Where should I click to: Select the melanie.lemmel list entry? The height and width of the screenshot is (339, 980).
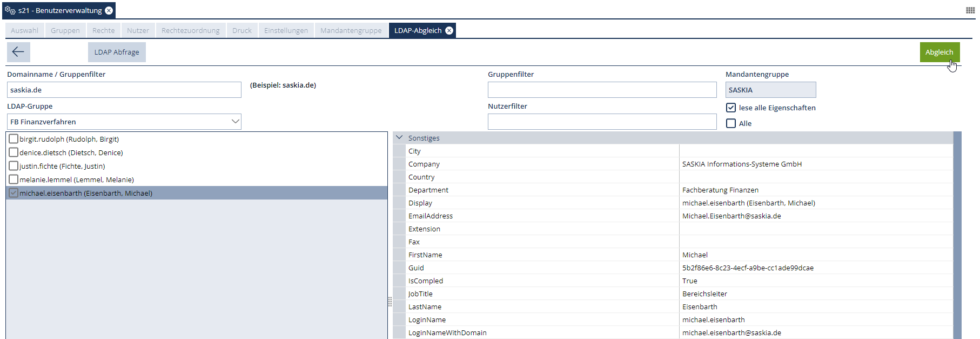pyautogui.click(x=77, y=180)
